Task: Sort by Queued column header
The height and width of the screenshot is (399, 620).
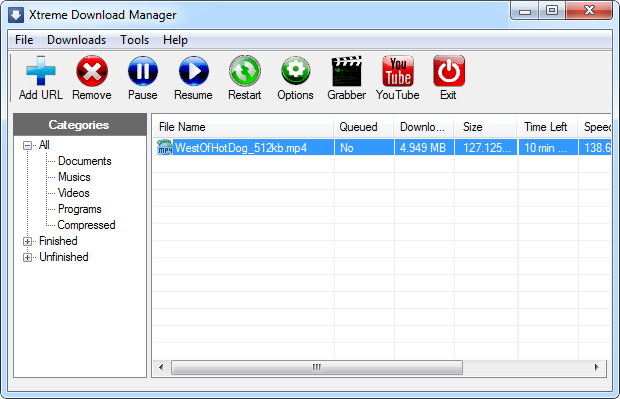Action: (x=364, y=127)
